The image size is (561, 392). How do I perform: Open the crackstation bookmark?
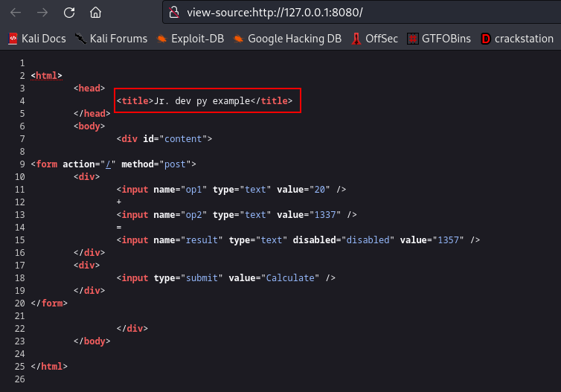pos(517,39)
